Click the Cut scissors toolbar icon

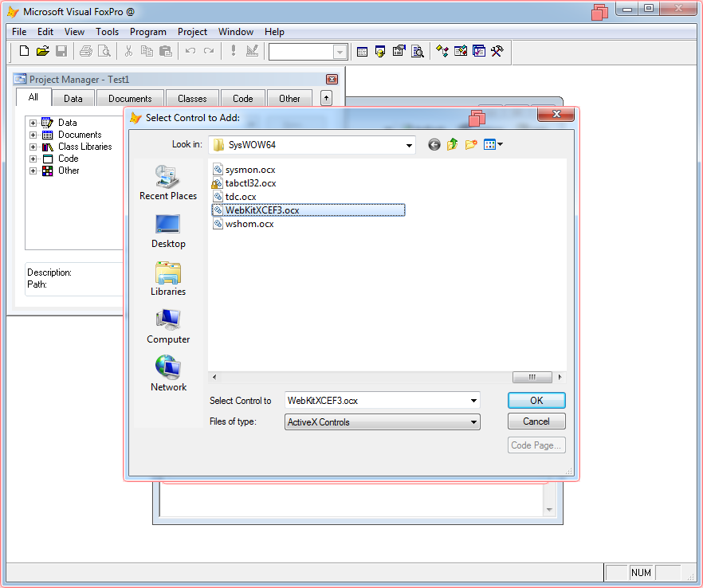[128, 51]
